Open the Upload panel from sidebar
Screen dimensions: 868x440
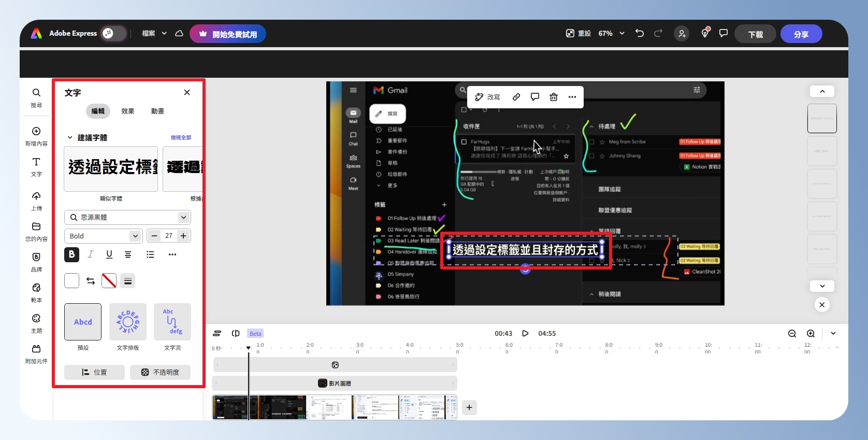pyautogui.click(x=36, y=200)
